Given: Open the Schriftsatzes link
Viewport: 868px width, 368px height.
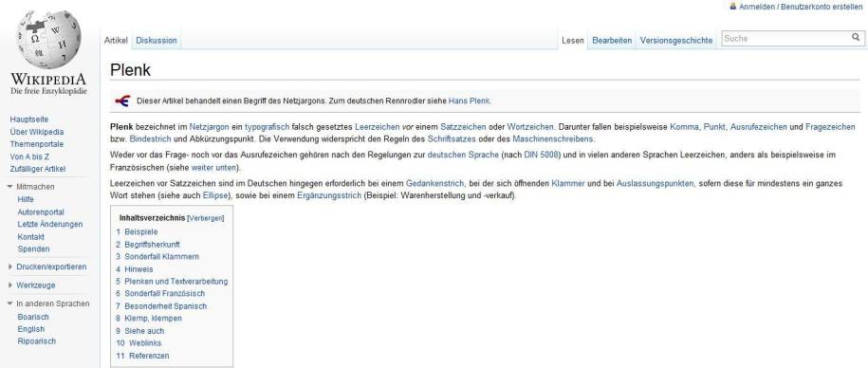Looking at the screenshot, I should [x=452, y=138].
